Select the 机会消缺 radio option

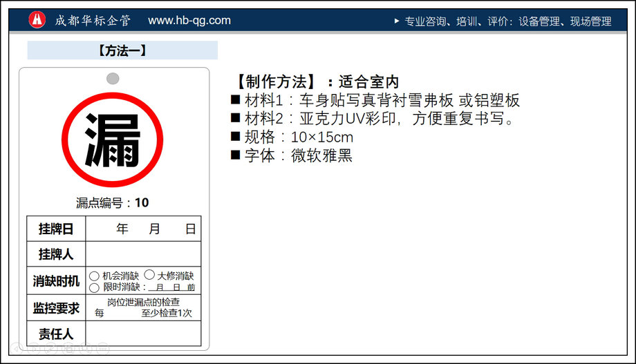(94, 276)
